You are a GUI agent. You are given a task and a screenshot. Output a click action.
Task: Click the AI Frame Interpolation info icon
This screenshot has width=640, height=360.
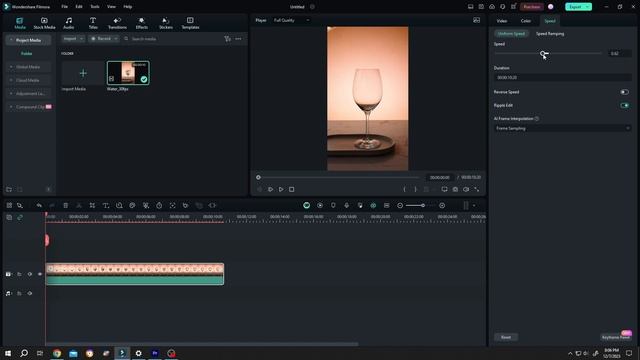537,119
